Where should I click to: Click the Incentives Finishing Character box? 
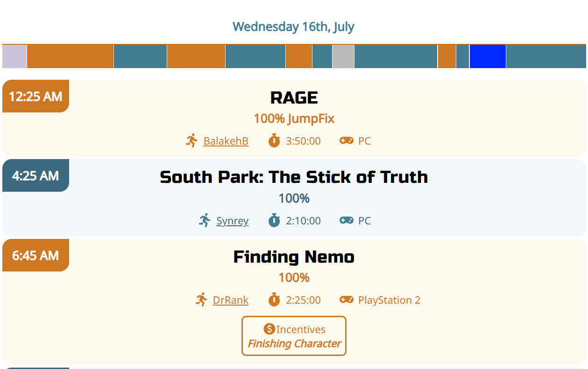pyautogui.click(x=294, y=336)
